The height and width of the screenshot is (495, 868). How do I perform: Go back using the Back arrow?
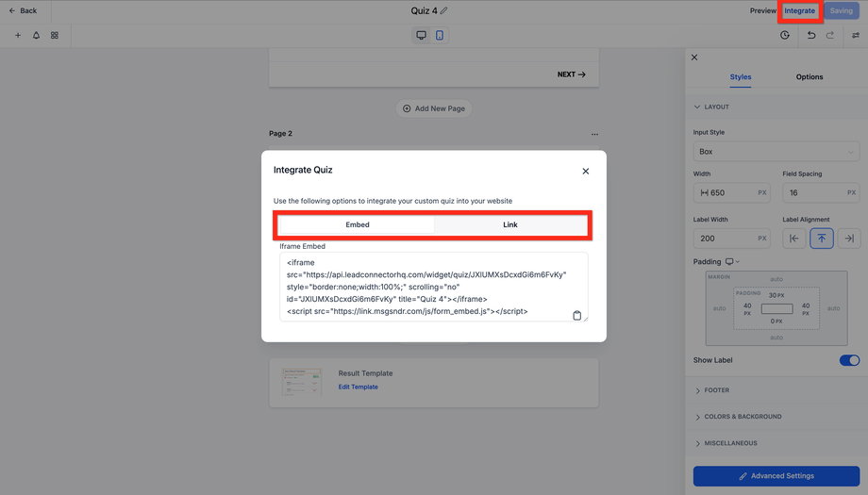coord(23,10)
